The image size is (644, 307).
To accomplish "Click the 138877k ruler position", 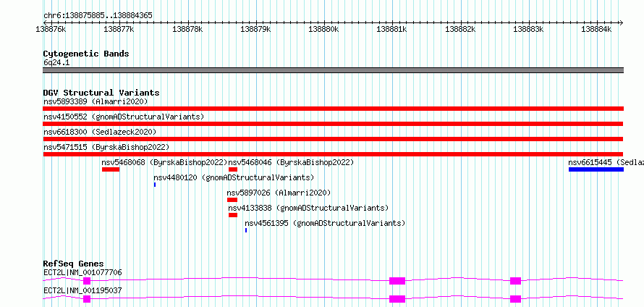I will (x=119, y=29).
